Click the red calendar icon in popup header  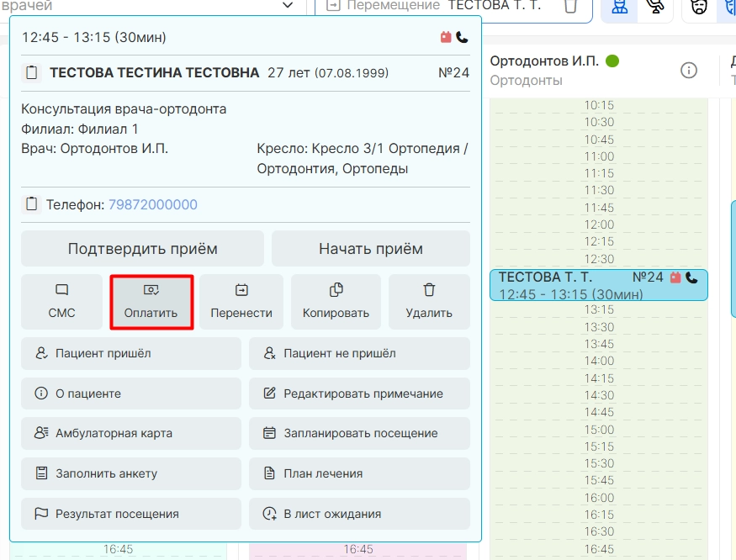446,37
